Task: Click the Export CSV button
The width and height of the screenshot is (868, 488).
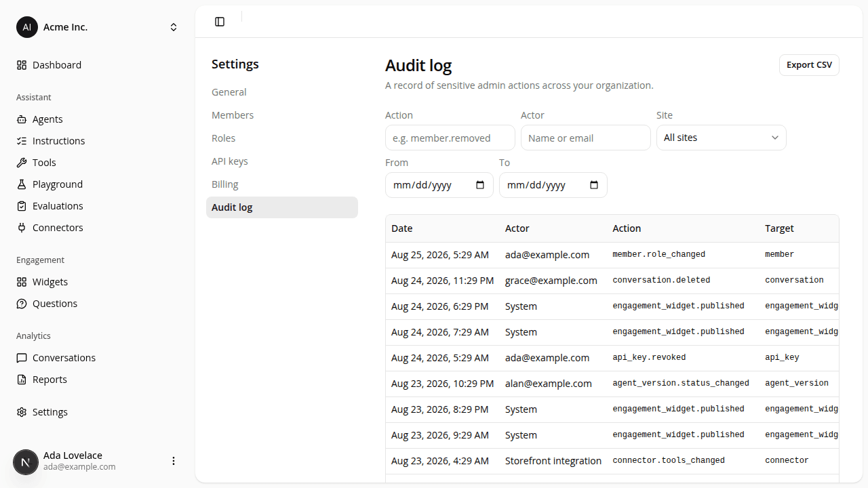Action: click(809, 65)
